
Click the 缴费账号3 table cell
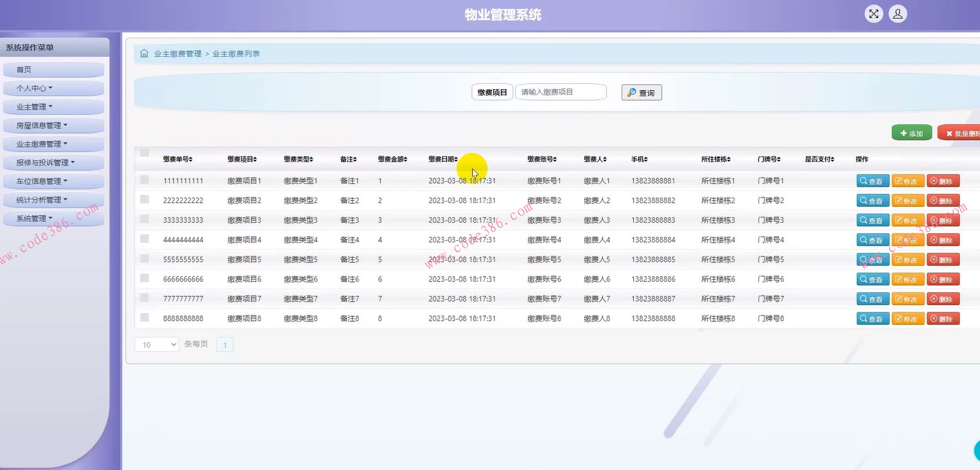pyautogui.click(x=544, y=221)
